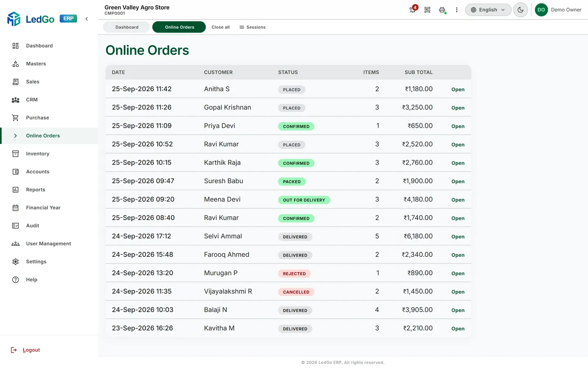Open Reports from the sidebar
588x368 pixels.
click(36, 190)
